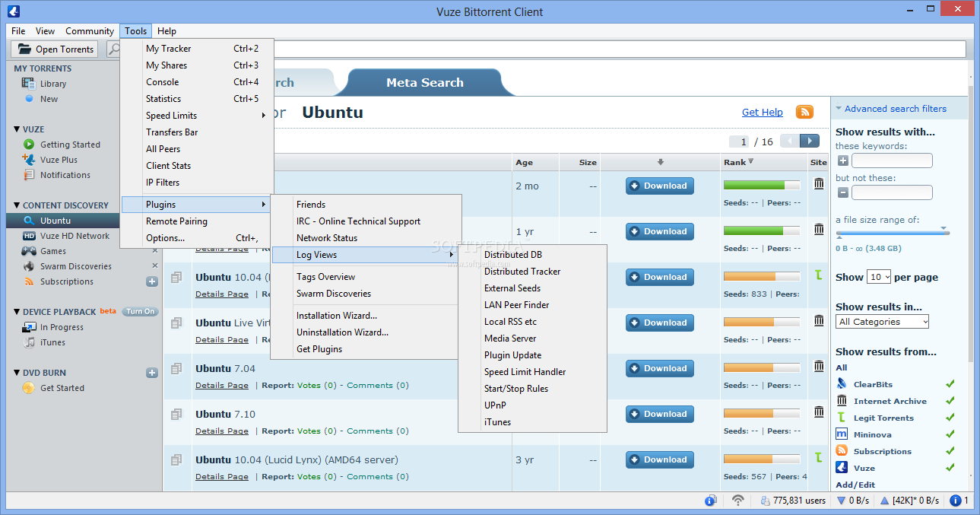
Task: Toggle Vuze source checkmark
Action: click(950, 468)
